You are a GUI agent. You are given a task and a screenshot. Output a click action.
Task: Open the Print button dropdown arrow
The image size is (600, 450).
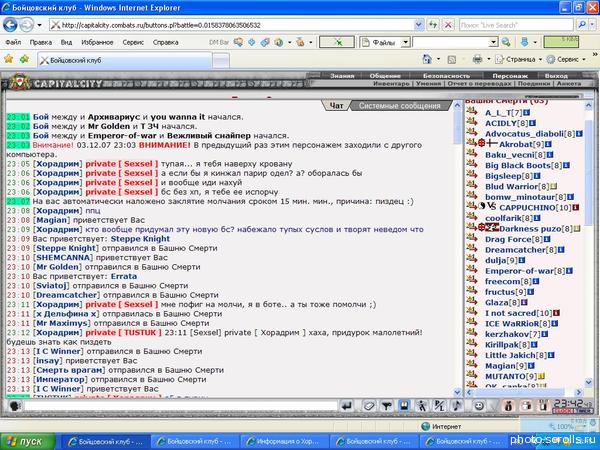[489, 60]
